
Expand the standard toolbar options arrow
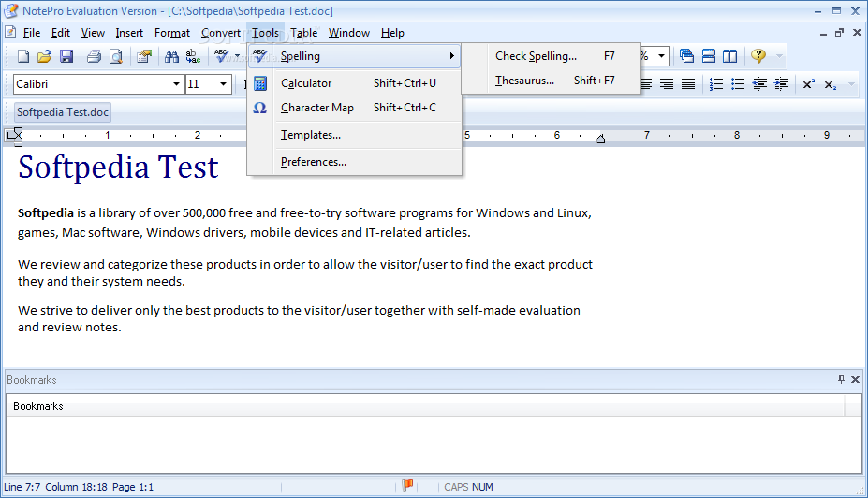pos(779,56)
